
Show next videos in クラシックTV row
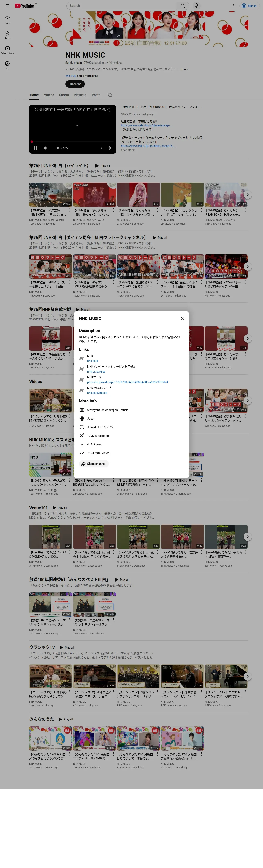(x=247, y=676)
